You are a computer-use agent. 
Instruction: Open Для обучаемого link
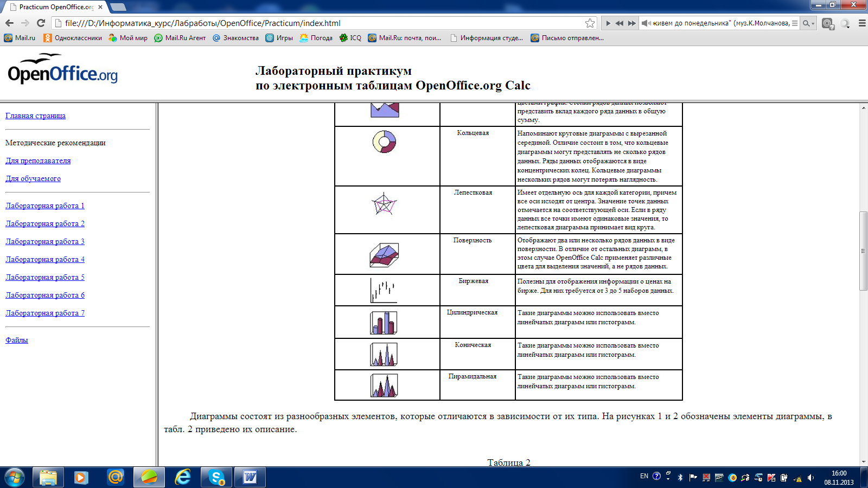[33, 178]
